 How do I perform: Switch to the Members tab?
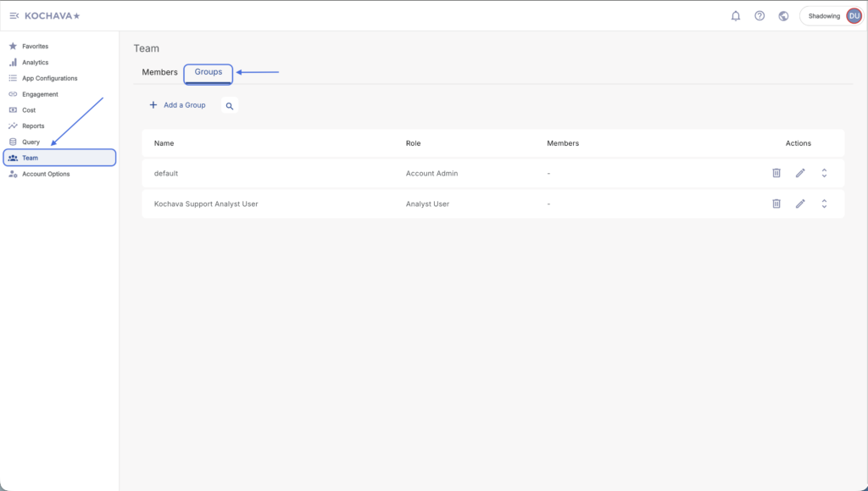pos(159,72)
